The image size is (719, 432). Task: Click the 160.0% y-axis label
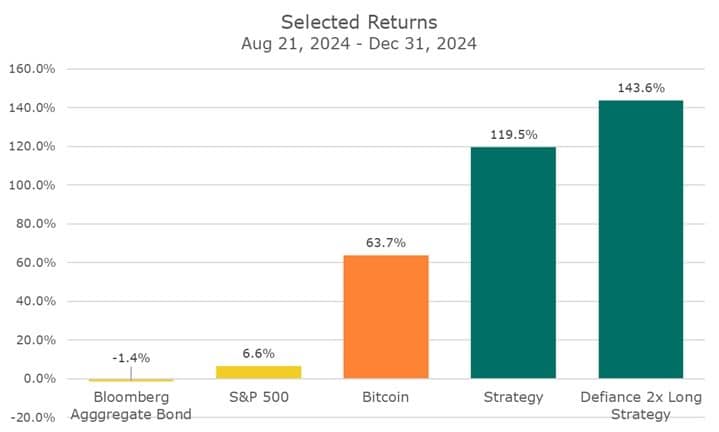[x=31, y=69]
